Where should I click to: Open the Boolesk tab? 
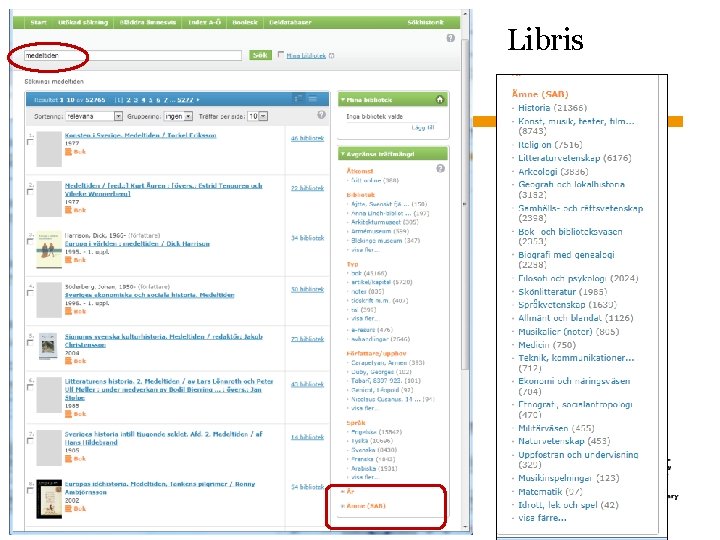[245, 22]
